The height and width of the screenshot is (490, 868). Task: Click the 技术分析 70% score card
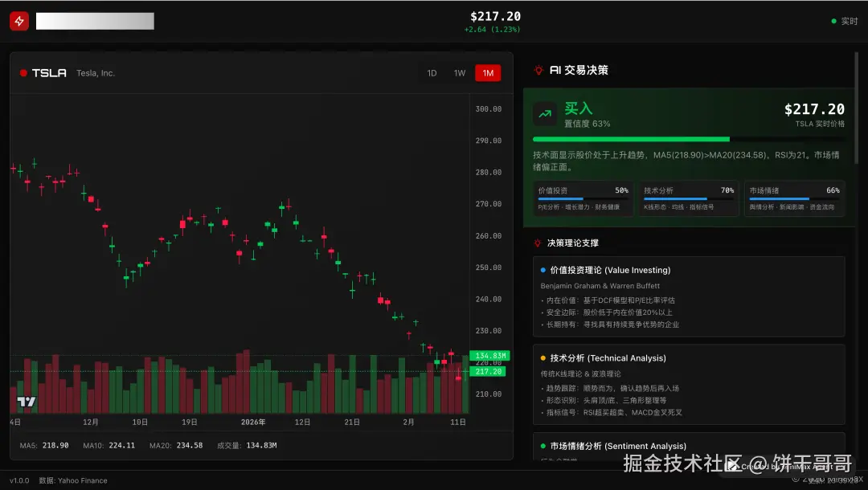point(689,198)
